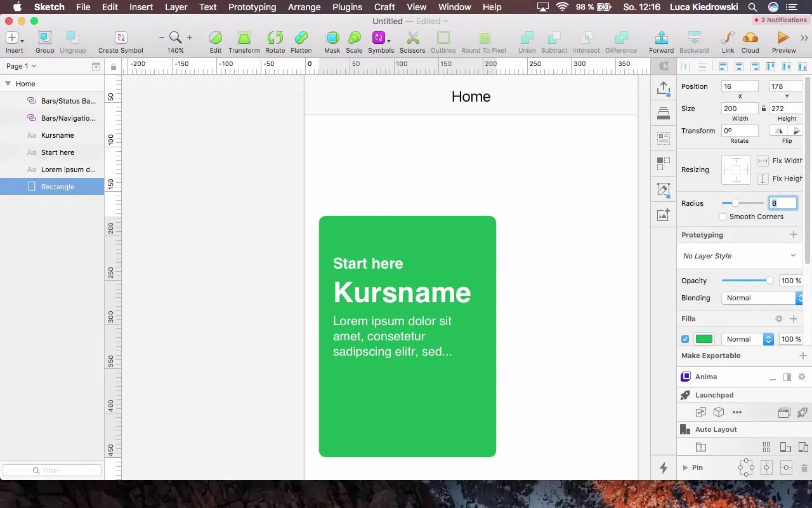Image resolution: width=812 pixels, height=508 pixels.
Task: Open the Arrange menu
Action: click(x=304, y=7)
